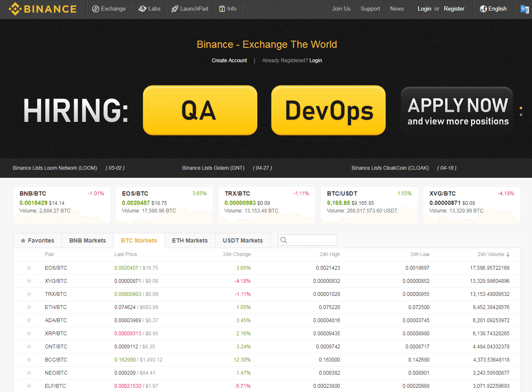
Task: Click Register in the top bar
Action: click(x=454, y=9)
